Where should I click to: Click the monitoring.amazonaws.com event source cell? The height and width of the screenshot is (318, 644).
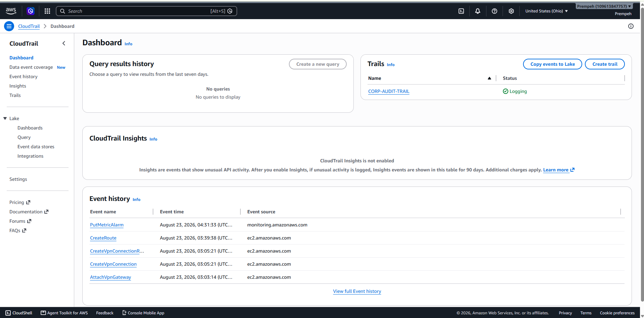(x=277, y=225)
